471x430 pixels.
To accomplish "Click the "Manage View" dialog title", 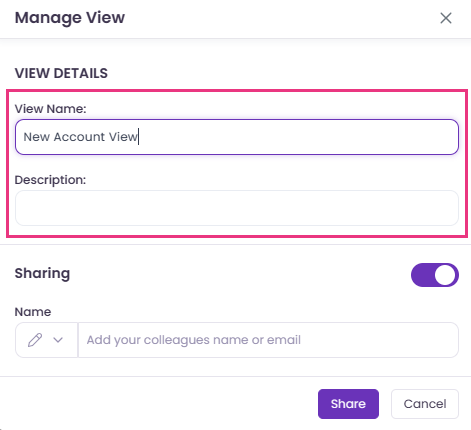I will click(x=70, y=18).
